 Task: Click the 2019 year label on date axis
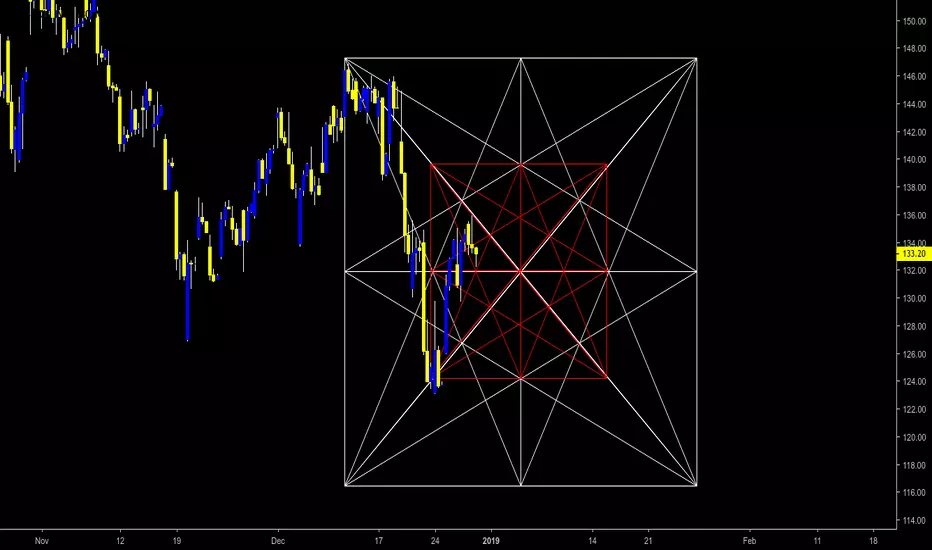(x=491, y=540)
